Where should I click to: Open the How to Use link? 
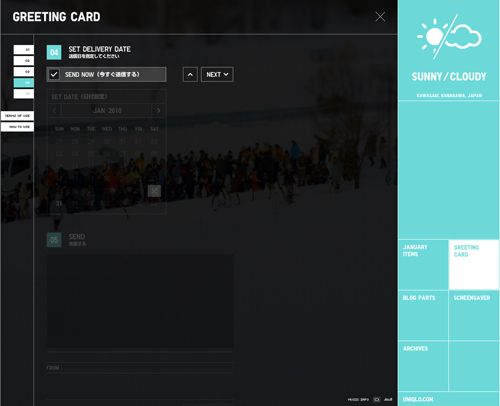pos(17,127)
